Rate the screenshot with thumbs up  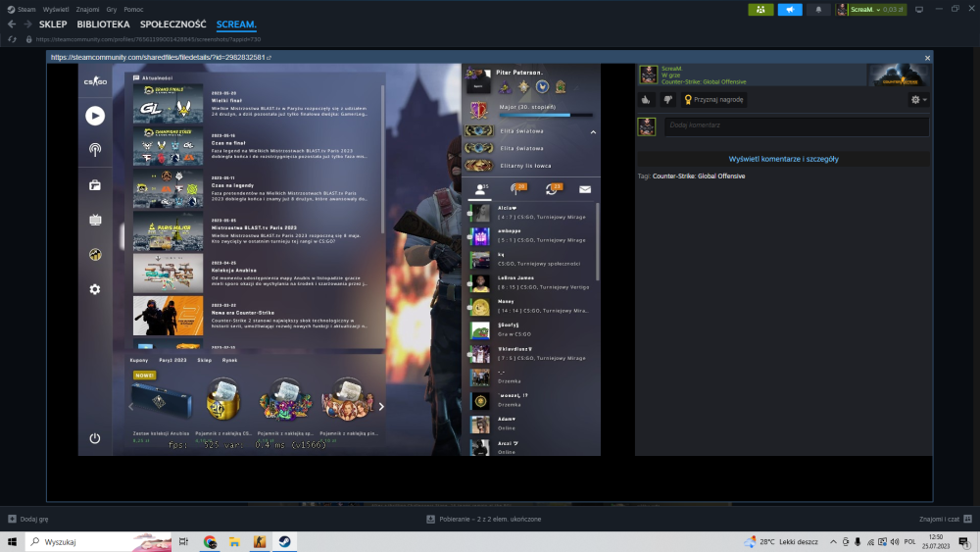point(646,99)
